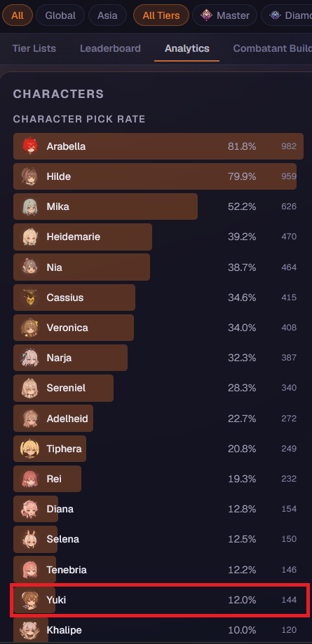Click Narja's avatar icon

[x=30, y=358]
